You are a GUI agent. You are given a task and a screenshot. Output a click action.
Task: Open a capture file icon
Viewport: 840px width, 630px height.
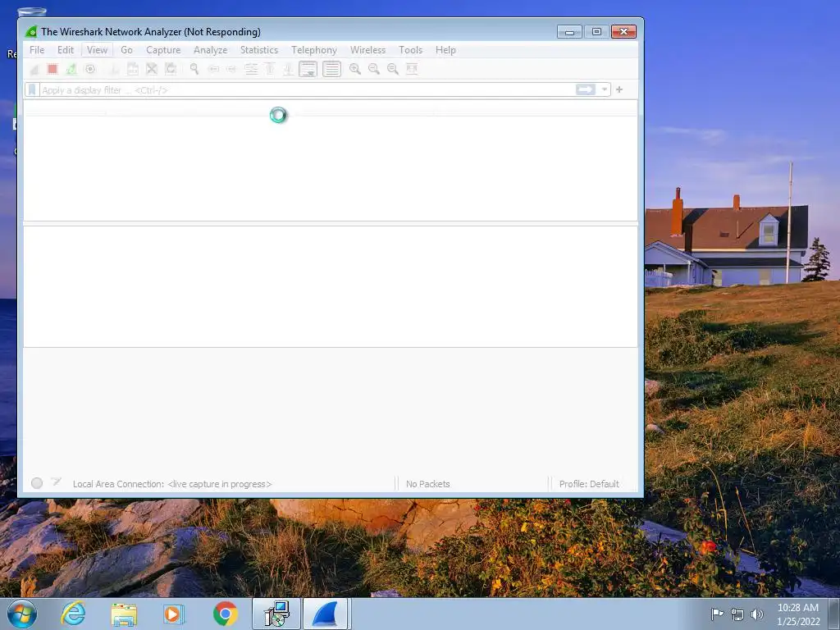click(114, 69)
